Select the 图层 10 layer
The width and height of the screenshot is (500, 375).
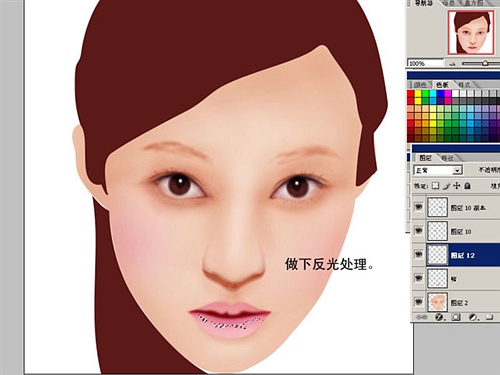coord(463,231)
